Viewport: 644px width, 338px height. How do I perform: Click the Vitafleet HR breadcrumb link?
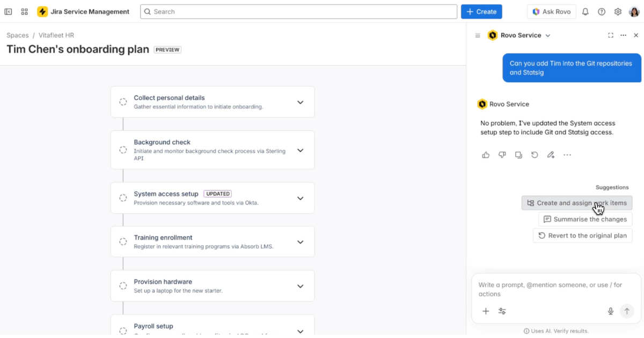click(x=56, y=35)
